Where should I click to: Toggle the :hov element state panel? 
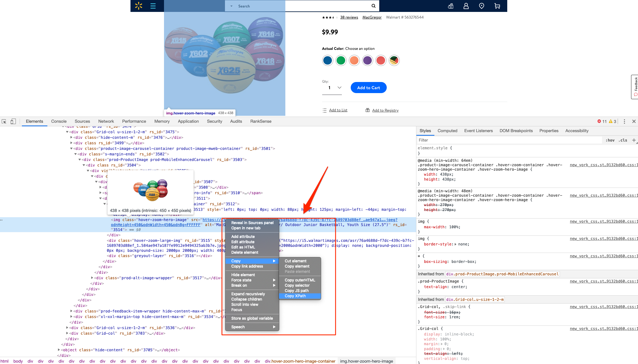point(610,140)
